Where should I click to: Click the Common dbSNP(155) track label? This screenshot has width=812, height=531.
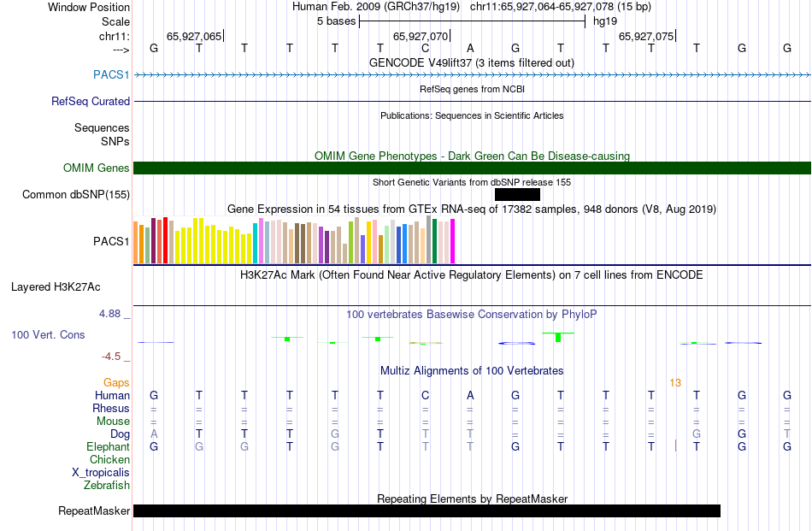75,194
